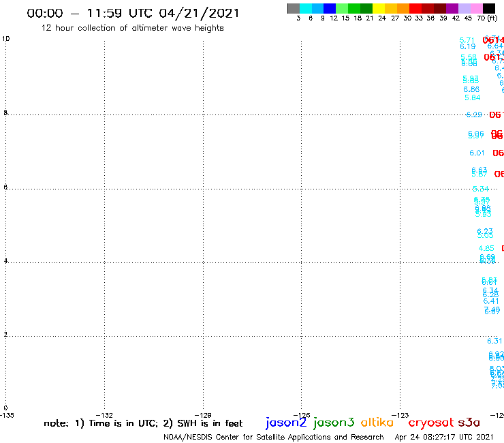The image size is (504, 443).
Task: Click the yellow swatch above label 24
Action: [378, 8]
